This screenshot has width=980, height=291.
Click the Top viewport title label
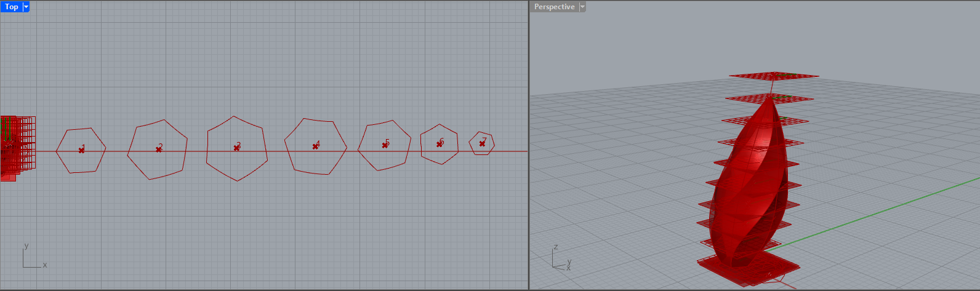click(12, 7)
